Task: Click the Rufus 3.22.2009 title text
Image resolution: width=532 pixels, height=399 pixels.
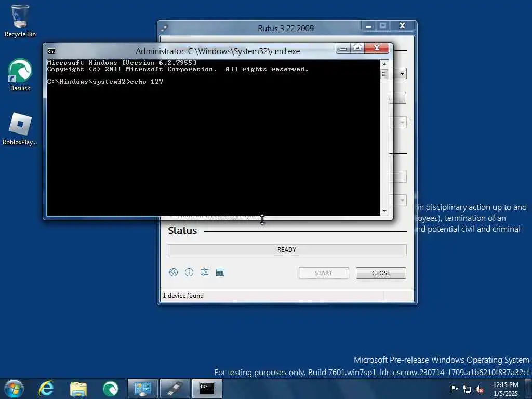Action: pos(286,29)
